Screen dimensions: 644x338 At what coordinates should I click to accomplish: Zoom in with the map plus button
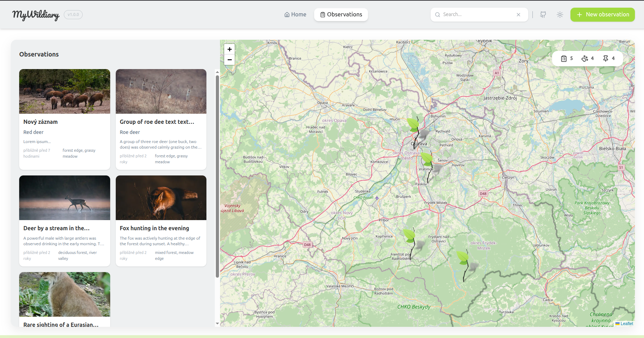[x=229, y=49]
